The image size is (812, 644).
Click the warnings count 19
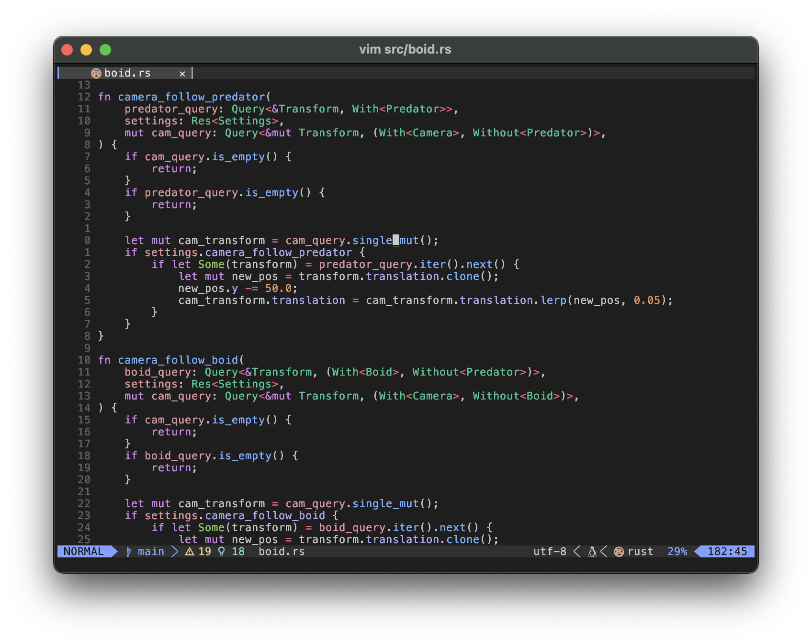coord(204,552)
